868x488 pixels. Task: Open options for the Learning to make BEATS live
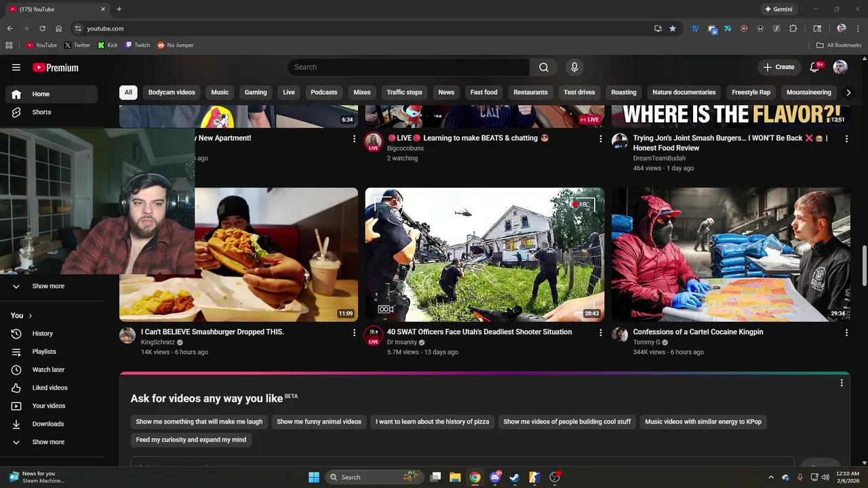pyautogui.click(x=600, y=139)
